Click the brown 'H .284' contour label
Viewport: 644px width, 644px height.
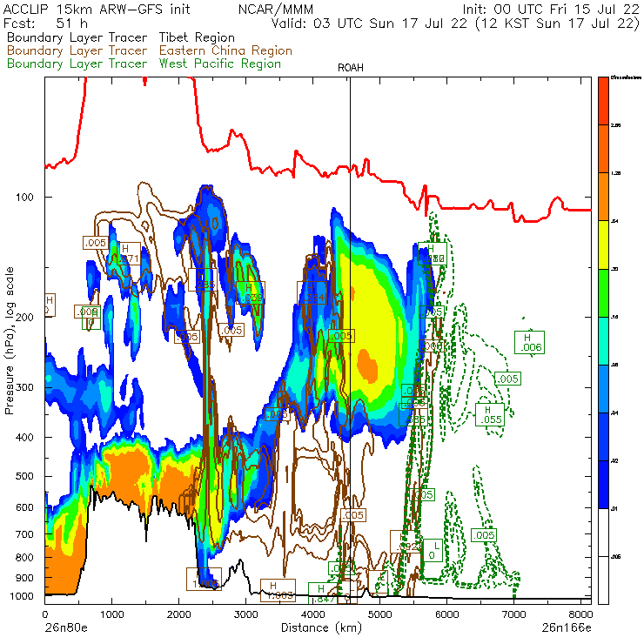coord(312,292)
